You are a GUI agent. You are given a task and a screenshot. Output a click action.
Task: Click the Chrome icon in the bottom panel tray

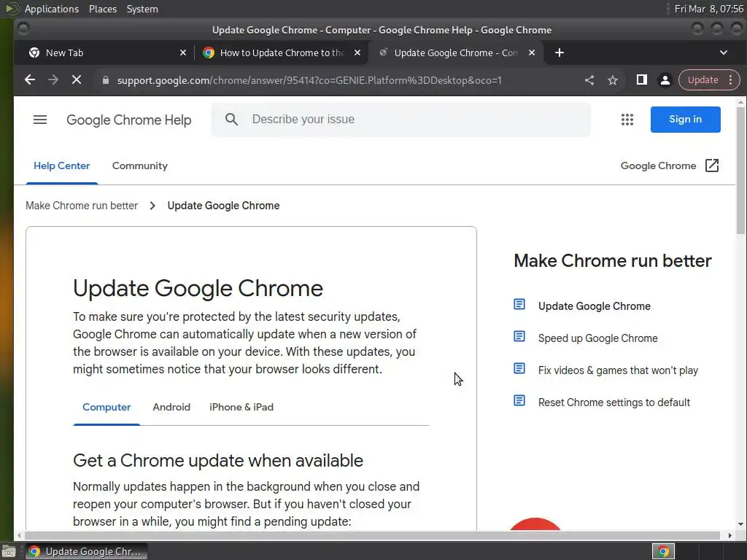pyautogui.click(x=663, y=551)
